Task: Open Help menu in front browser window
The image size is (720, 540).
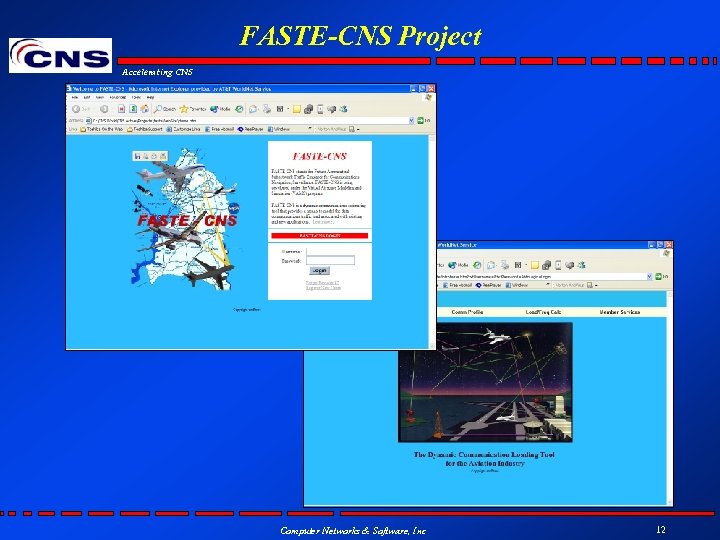Action: 151,97
